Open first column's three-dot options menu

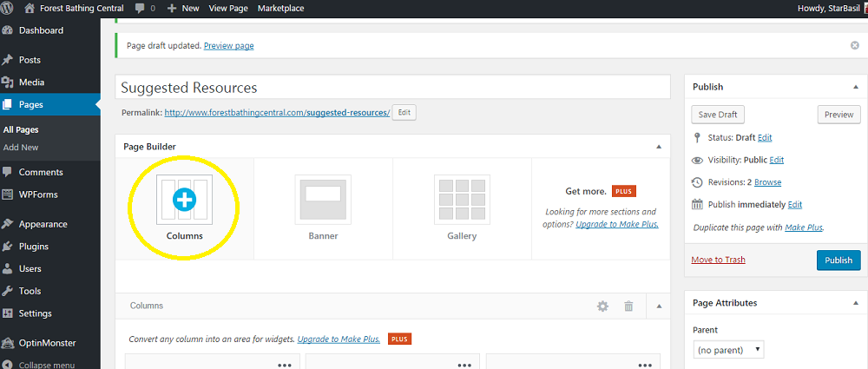click(284, 366)
